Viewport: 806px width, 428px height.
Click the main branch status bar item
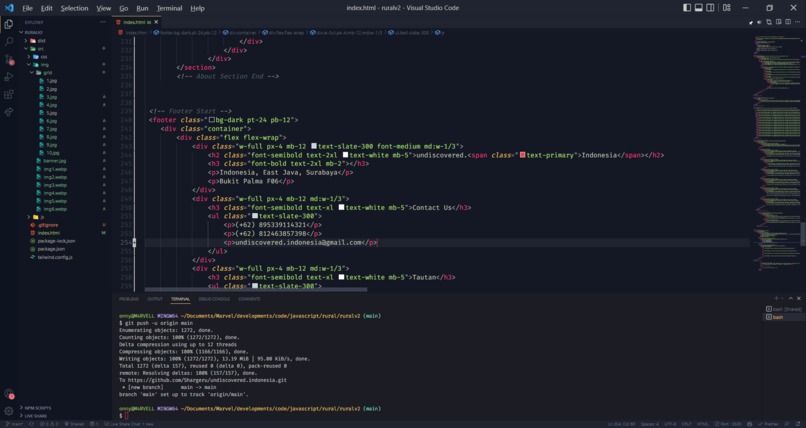pyautogui.click(x=14, y=424)
